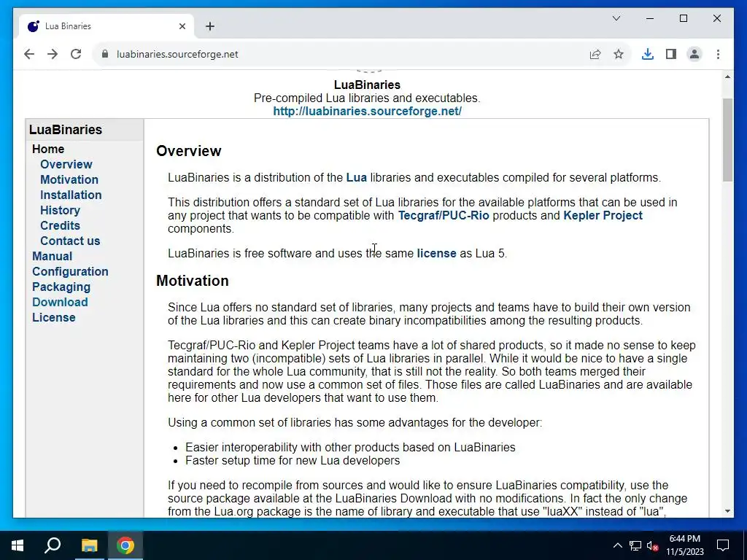747x560 pixels.
Task: Jump to Motivation in the sidebar
Action: tap(69, 179)
